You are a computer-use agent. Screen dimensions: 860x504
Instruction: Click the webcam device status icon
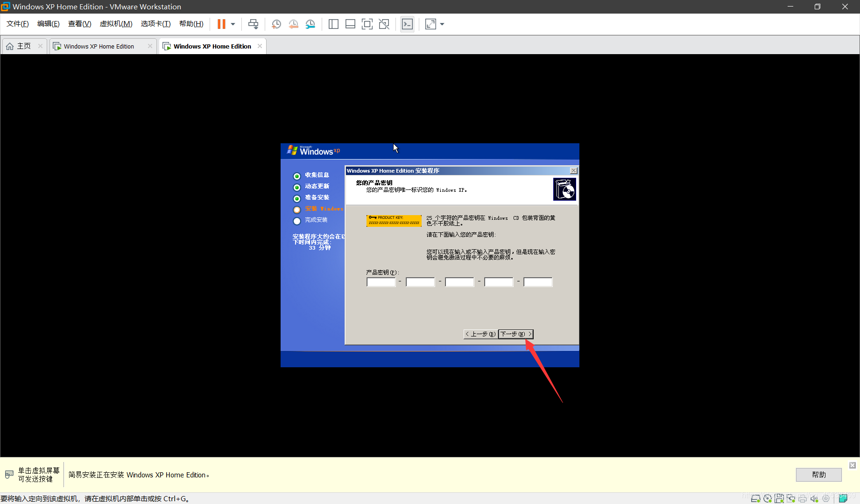[825, 499]
